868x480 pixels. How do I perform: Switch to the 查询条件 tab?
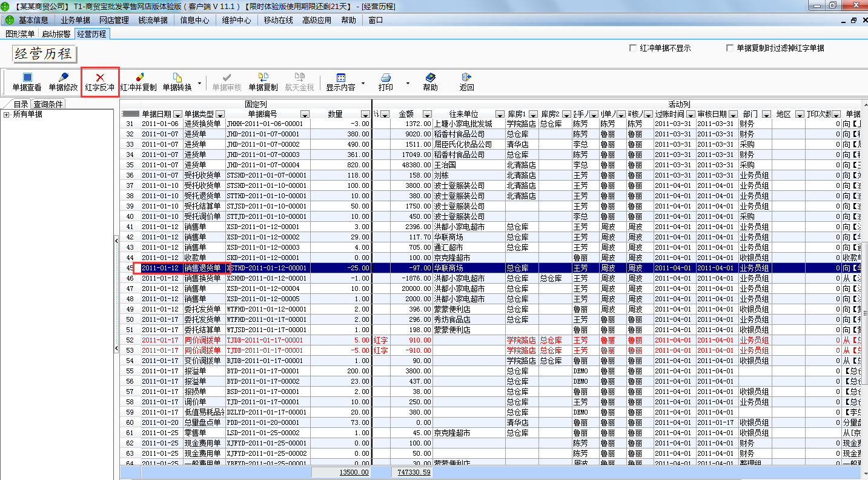click(x=48, y=104)
